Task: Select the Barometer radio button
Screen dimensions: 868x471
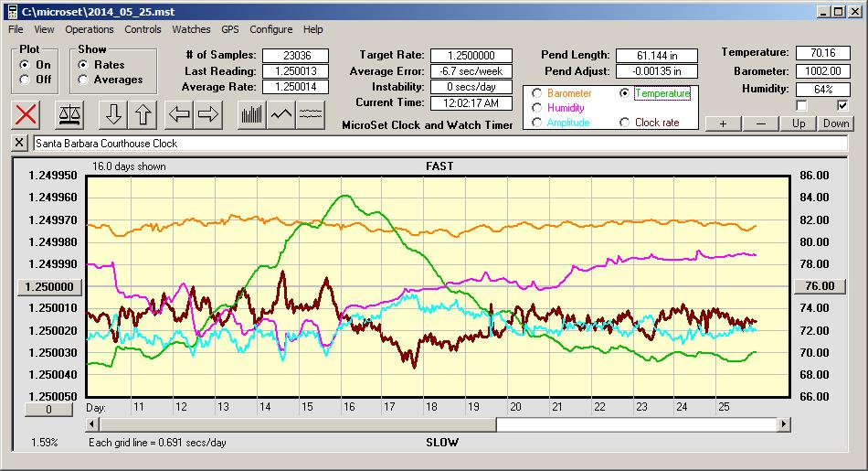Action: [536, 93]
